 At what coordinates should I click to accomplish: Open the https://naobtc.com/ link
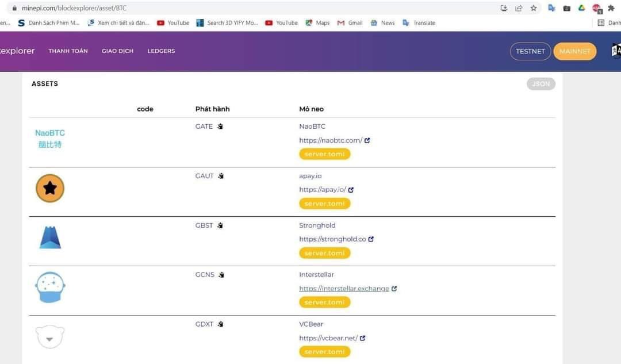[x=331, y=140]
